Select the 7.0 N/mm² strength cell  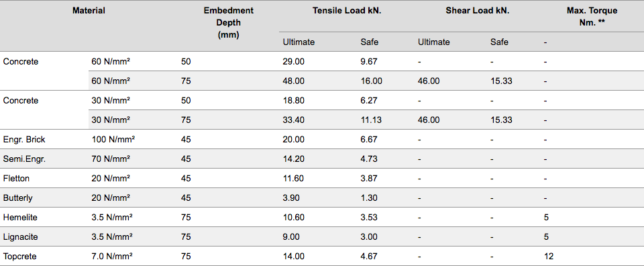pos(112,257)
